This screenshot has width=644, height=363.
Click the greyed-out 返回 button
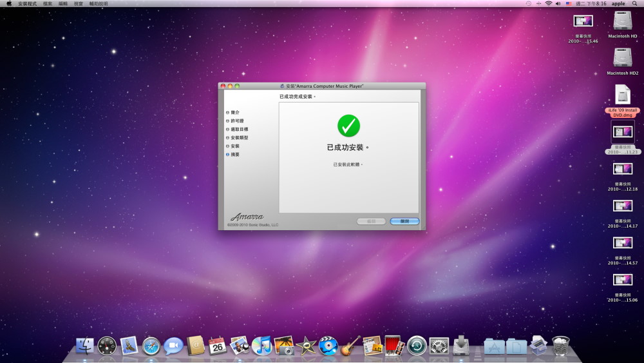pos(371,221)
